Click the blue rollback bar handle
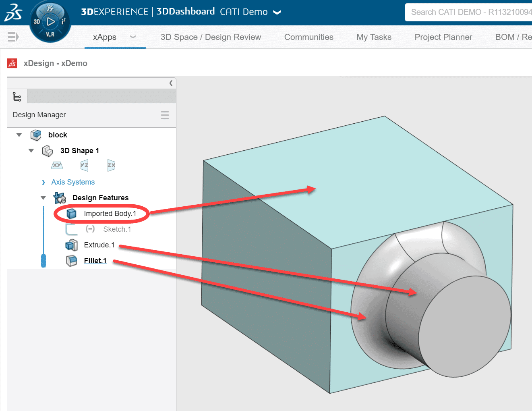The image size is (532, 411). pyautogui.click(x=43, y=261)
